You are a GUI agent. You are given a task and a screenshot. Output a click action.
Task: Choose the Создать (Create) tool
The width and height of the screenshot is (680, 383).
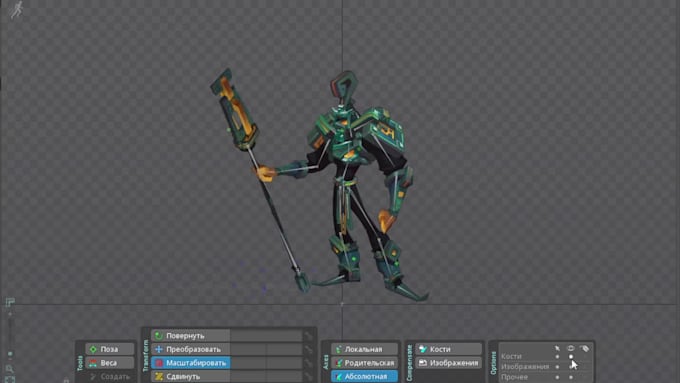coord(110,376)
